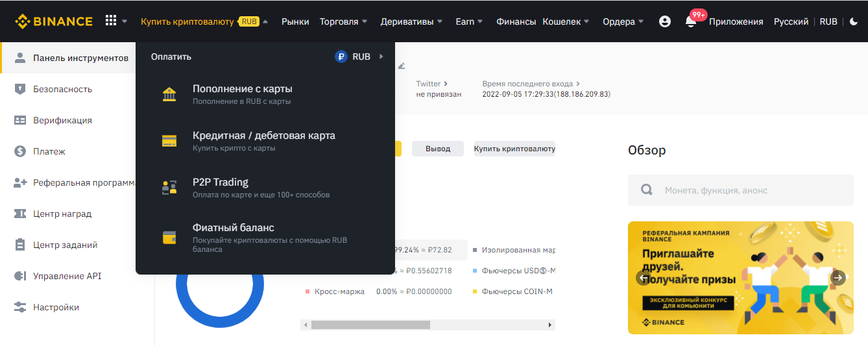Click the yellow COIN-M futures legend swatch

tap(476, 292)
